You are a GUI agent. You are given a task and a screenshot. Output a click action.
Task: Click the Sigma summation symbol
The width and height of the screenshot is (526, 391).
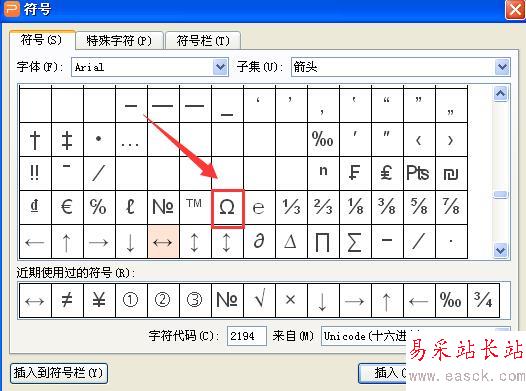(355, 242)
